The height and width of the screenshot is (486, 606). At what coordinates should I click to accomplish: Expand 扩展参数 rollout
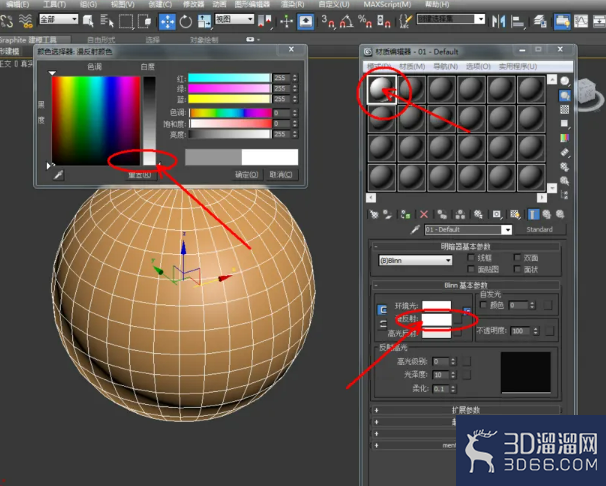(466, 410)
